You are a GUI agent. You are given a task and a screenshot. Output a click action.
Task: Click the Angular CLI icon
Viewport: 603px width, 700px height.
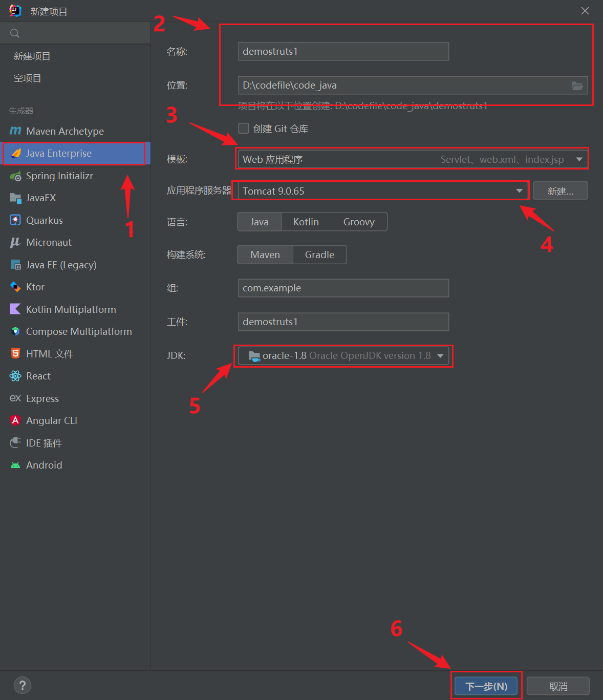click(x=15, y=420)
